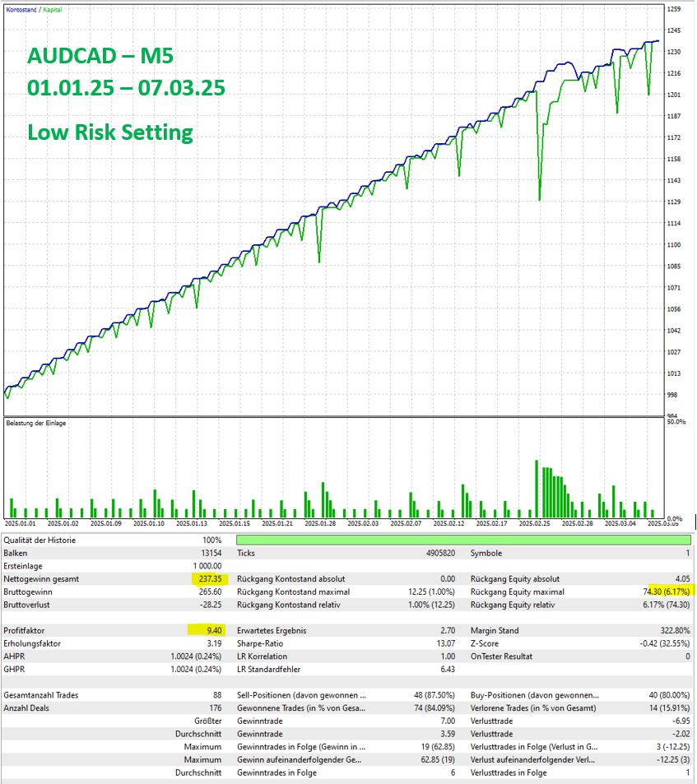The image size is (697, 784).
Task: Click the Sharpe-Ratio value 13.07
Action: 445,643
